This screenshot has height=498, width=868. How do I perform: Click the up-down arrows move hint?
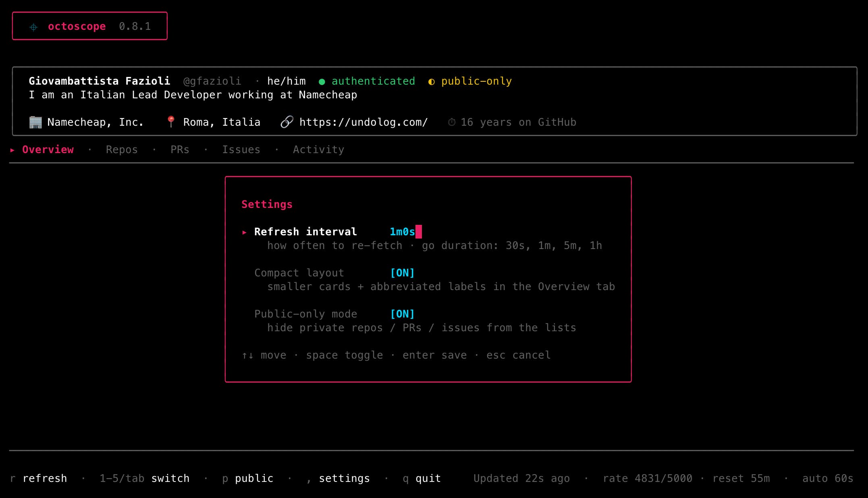point(247,355)
